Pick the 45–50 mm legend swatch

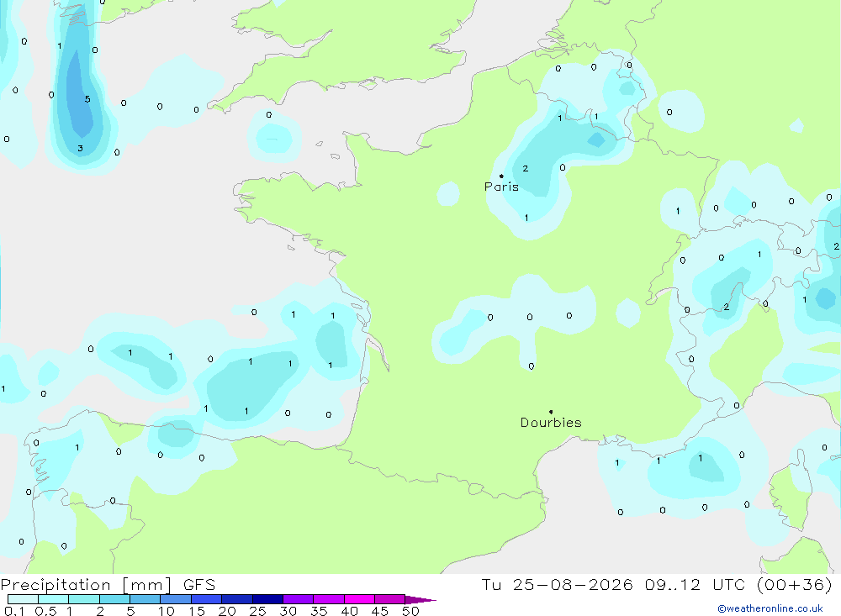(x=389, y=599)
